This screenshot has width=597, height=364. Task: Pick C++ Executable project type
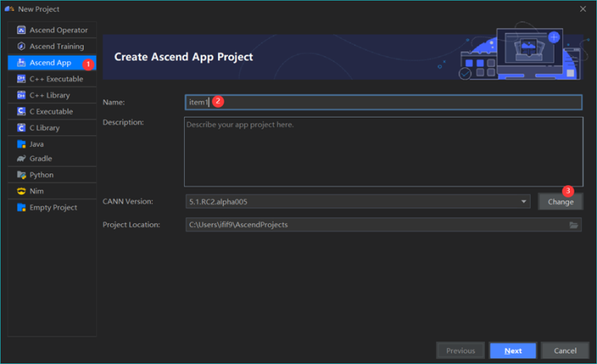click(x=52, y=79)
